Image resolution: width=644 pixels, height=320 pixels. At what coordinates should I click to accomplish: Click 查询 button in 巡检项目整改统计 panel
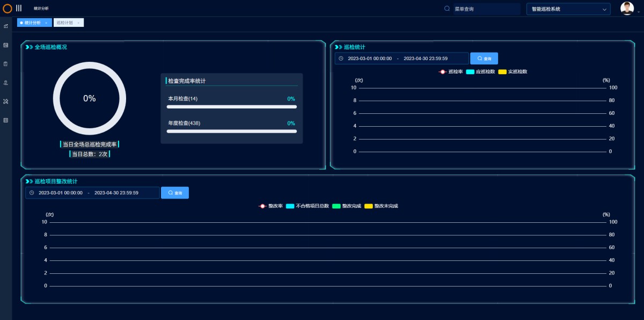point(175,193)
